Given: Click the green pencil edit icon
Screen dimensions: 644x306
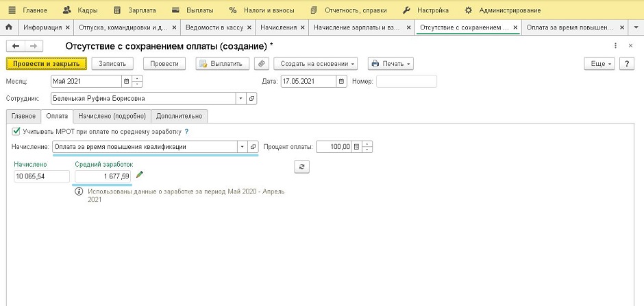Looking at the screenshot, I should (x=140, y=175).
